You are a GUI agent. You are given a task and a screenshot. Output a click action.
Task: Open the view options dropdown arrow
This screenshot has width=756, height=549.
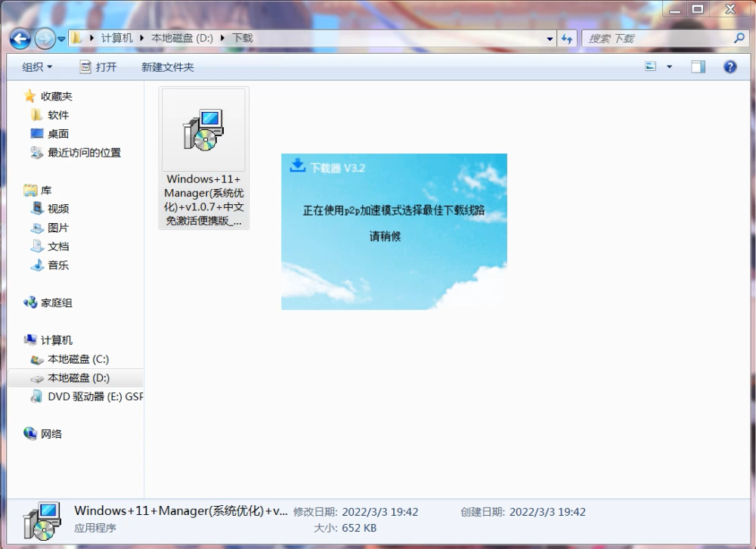coord(669,67)
